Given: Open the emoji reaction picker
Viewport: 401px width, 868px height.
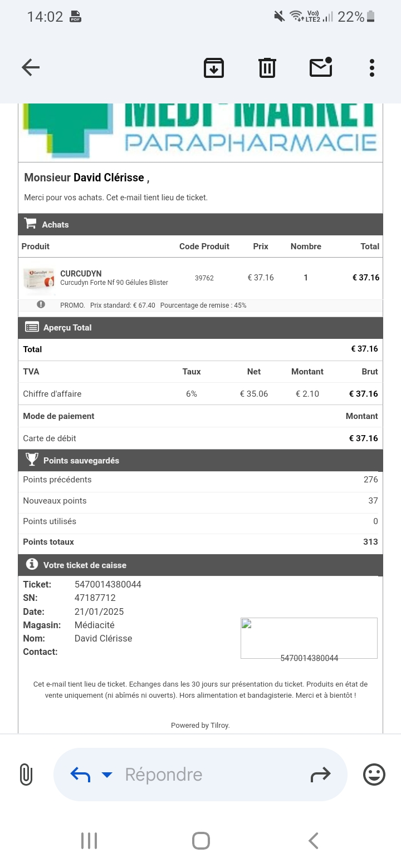Looking at the screenshot, I should (374, 775).
